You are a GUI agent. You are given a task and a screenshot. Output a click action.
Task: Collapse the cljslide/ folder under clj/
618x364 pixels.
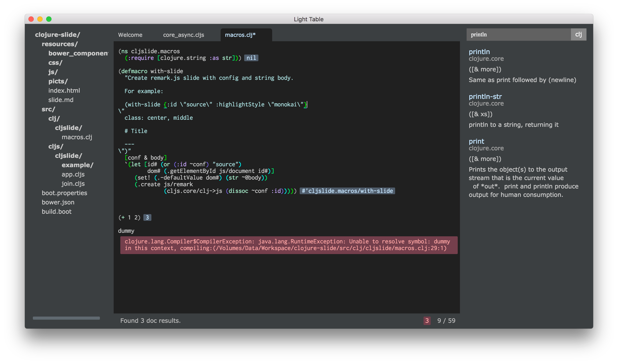click(69, 128)
